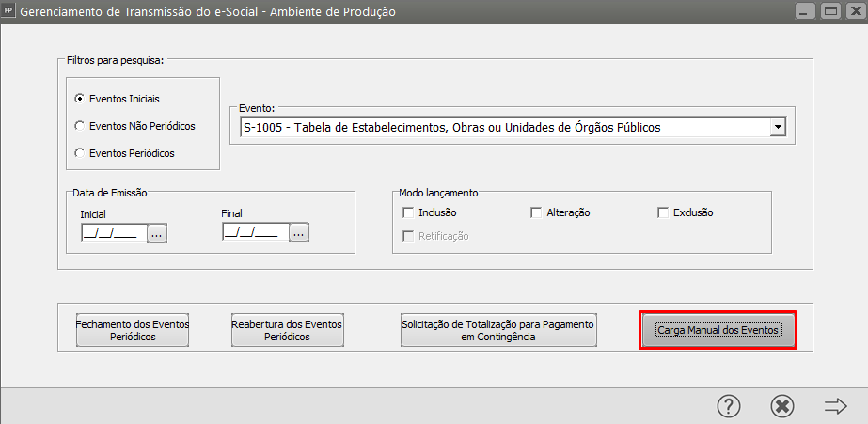This screenshot has height=424, width=868.
Task: Check the Exclusão checkbox
Action: coord(663,212)
